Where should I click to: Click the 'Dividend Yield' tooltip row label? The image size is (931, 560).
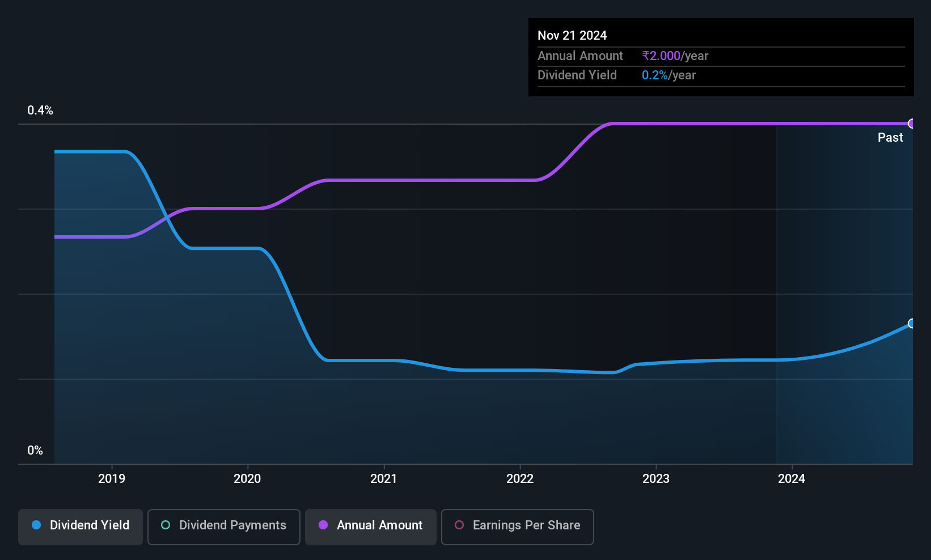pyautogui.click(x=577, y=75)
